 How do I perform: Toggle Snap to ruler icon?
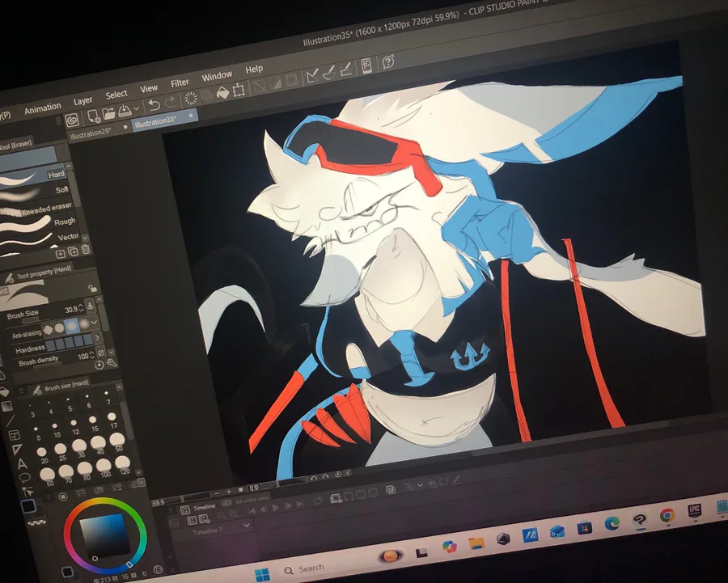pos(312,76)
